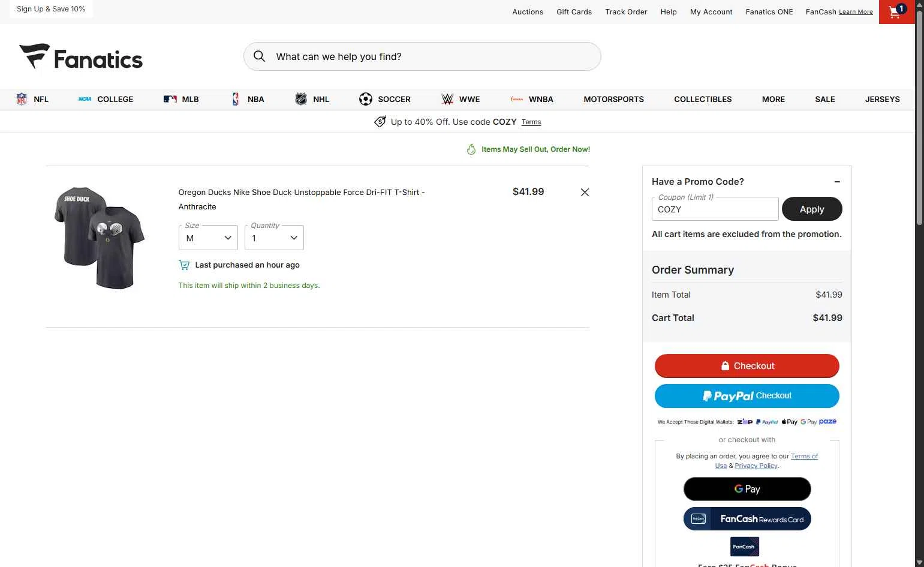The image size is (924, 567).
Task: Open the MLB menu
Action: 190,99
